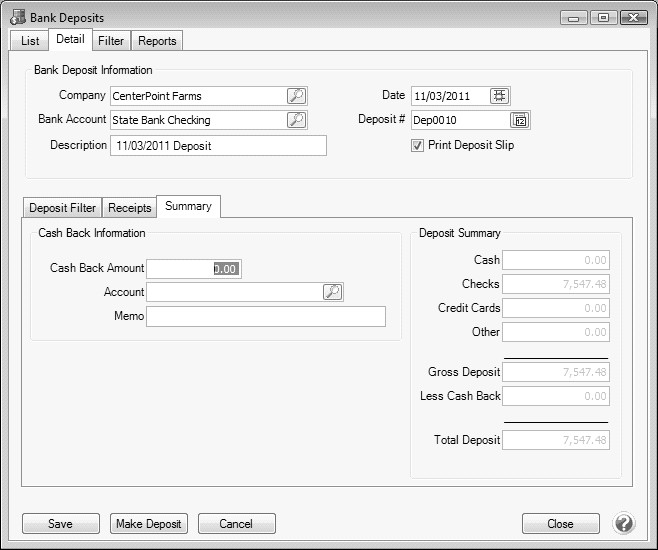Image resolution: width=658 pixels, height=550 pixels.
Task: Click the Deposit # number generator icon
Action: [x=520, y=120]
